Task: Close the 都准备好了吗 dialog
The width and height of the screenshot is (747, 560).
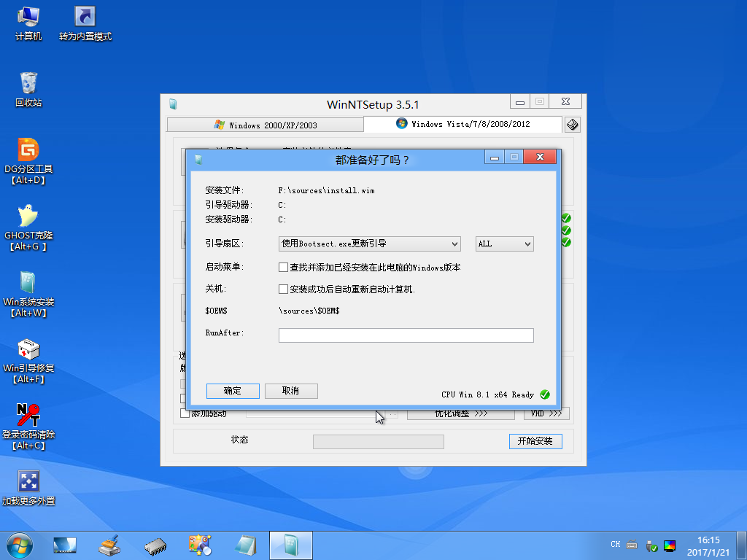Action: [540, 157]
